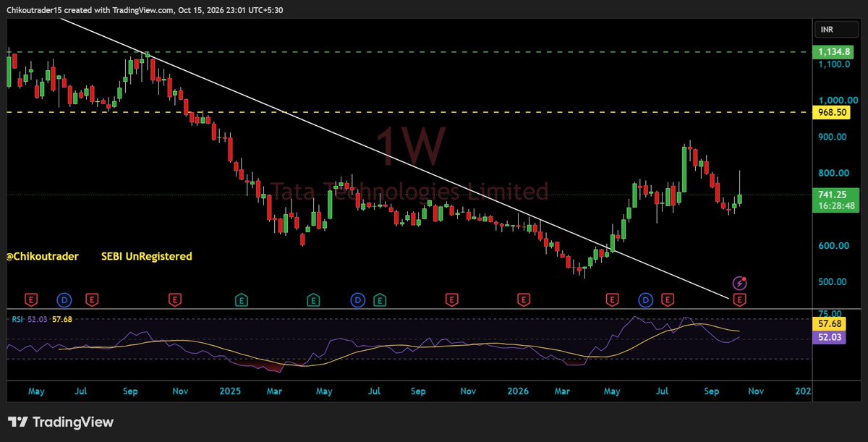This screenshot has height=442, width=868.
Task: Show the blue dividend D marker in mid-2025
Action: pyautogui.click(x=357, y=298)
